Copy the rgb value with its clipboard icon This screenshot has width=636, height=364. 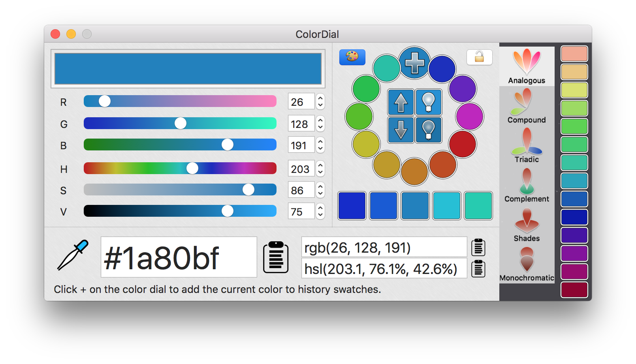click(x=478, y=247)
